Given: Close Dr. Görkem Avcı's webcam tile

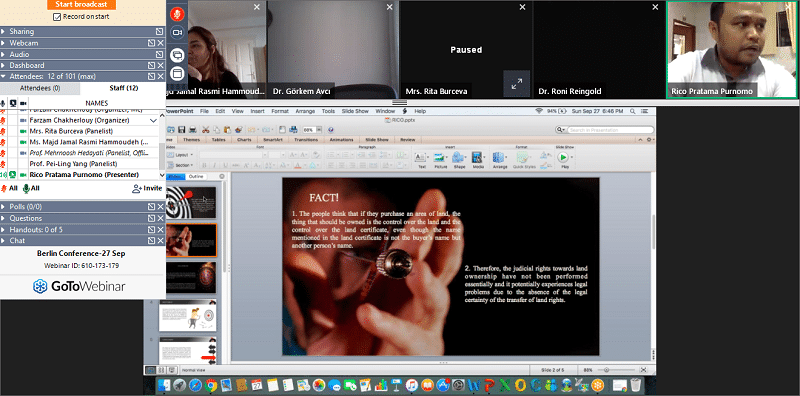Looking at the screenshot, I should point(389,7).
